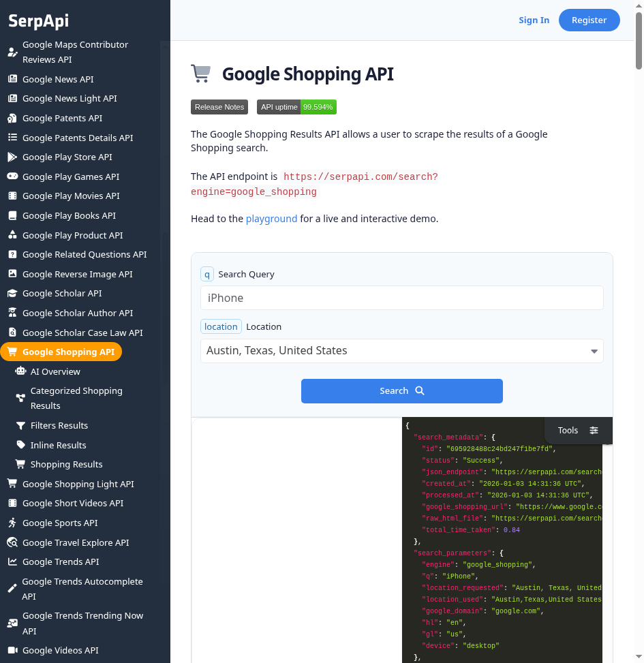
Task: Click the Scholar Case Law document icon
Action: click(13, 333)
